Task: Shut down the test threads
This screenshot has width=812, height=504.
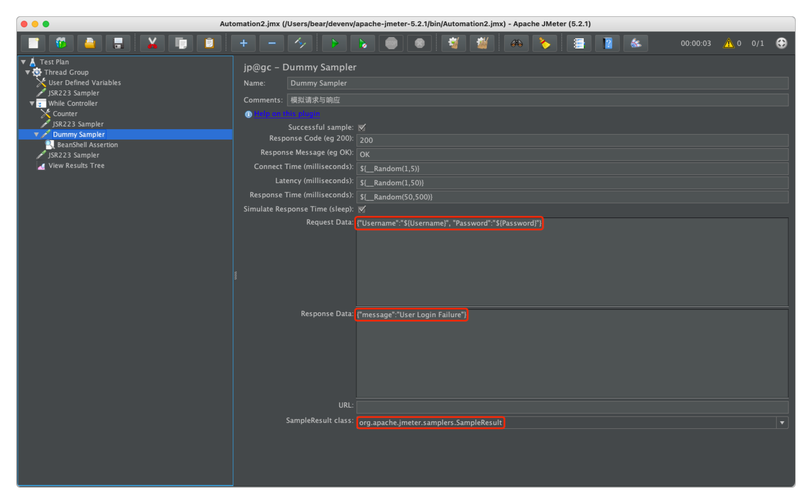Action: point(419,43)
